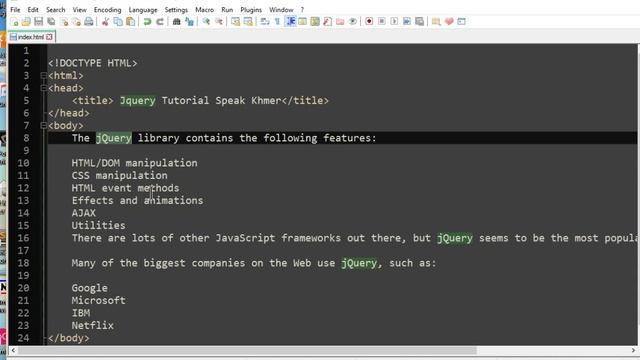
Task: Open Find with the binoculars icon
Action: tap(177, 22)
